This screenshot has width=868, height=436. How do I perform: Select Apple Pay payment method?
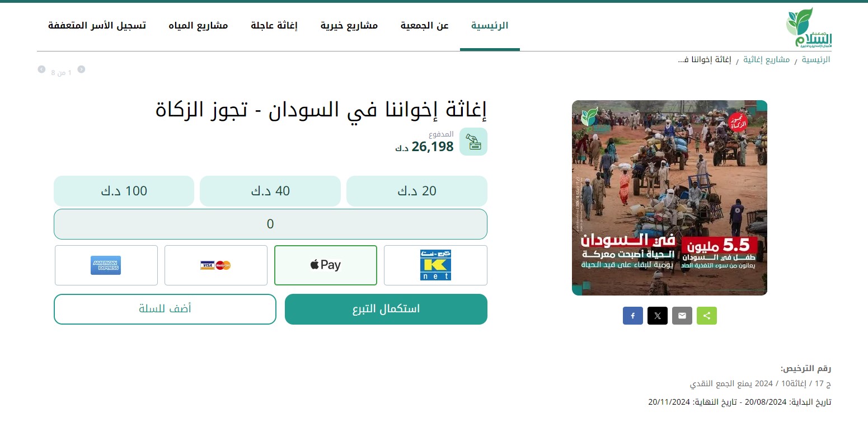pyautogui.click(x=326, y=265)
